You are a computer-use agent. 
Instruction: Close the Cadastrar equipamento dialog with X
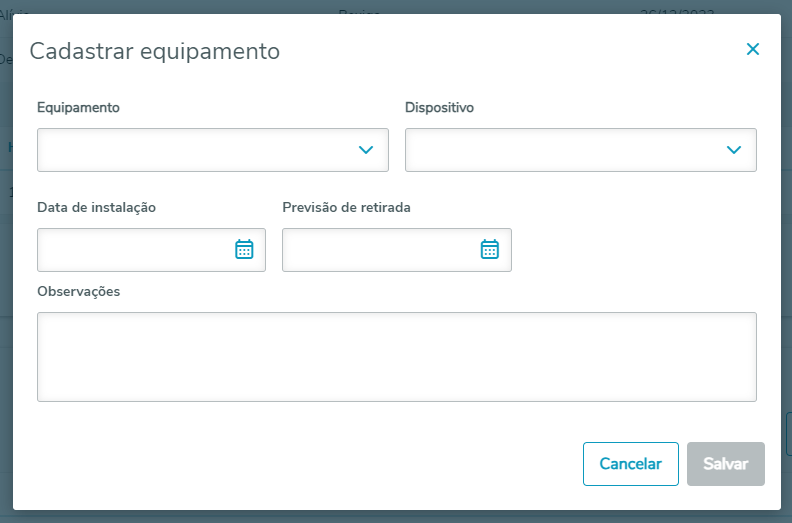tap(753, 49)
